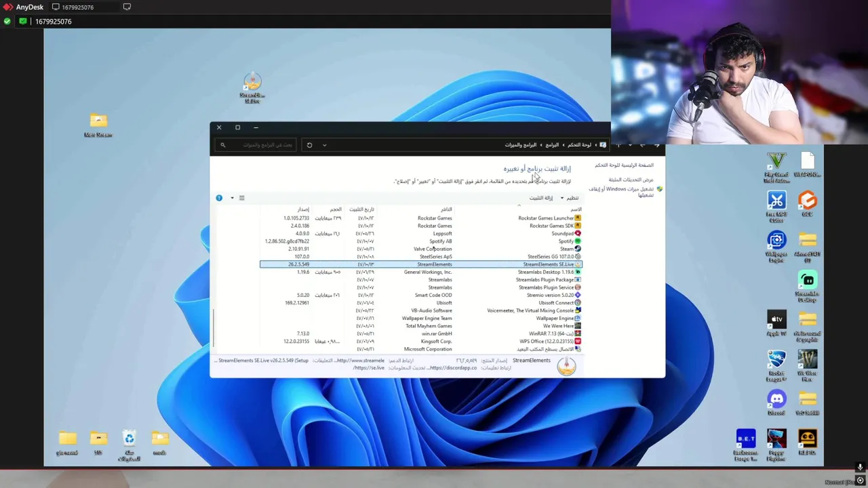Select the Ubisoft Connect program icon
Viewport: 868px width, 488px height.
pyautogui.click(x=578, y=303)
